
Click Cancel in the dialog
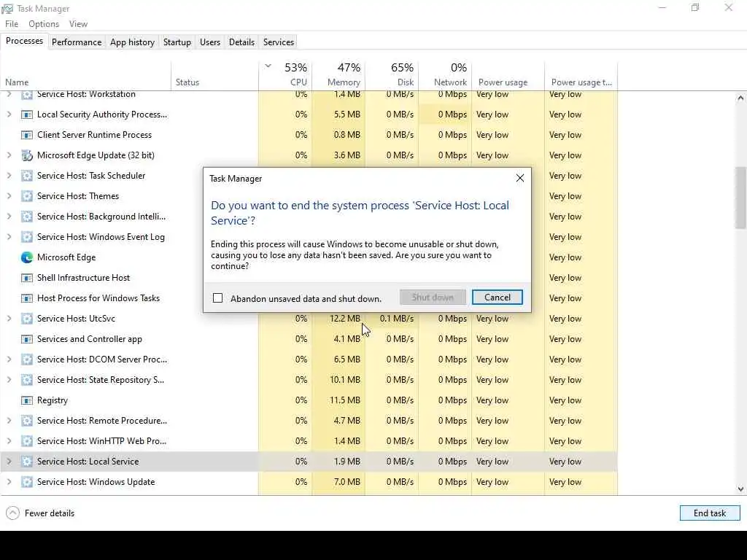(x=498, y=297)
